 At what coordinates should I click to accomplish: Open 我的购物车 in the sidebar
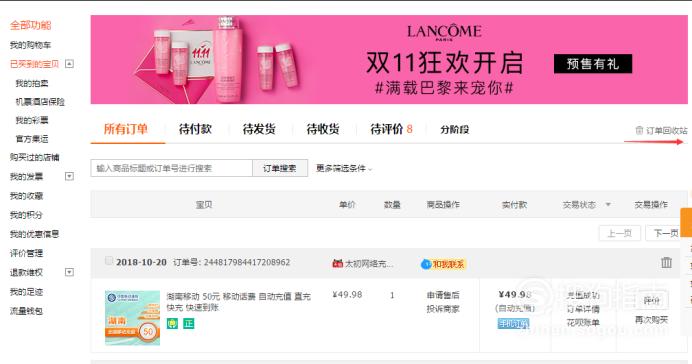30,45
